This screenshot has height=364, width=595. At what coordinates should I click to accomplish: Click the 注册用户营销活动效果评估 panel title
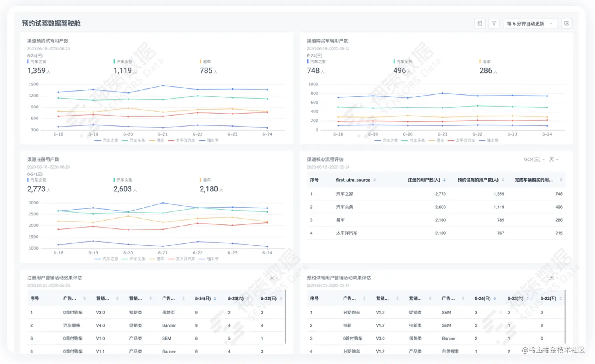[x=54, y=278]
